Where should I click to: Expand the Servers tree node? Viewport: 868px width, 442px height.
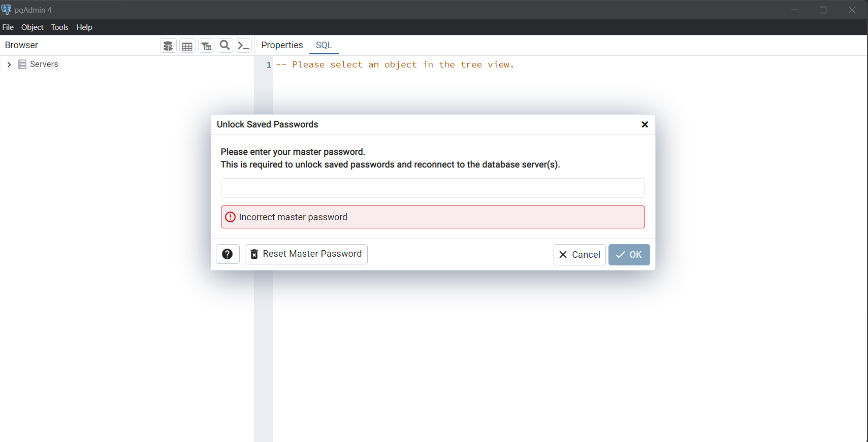[x=9, y=64]
